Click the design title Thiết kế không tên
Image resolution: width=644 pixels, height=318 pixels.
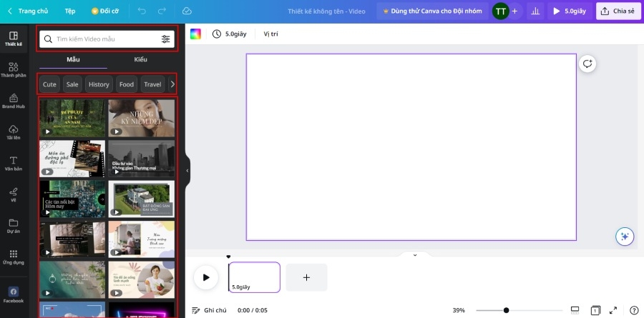(326, 11)
